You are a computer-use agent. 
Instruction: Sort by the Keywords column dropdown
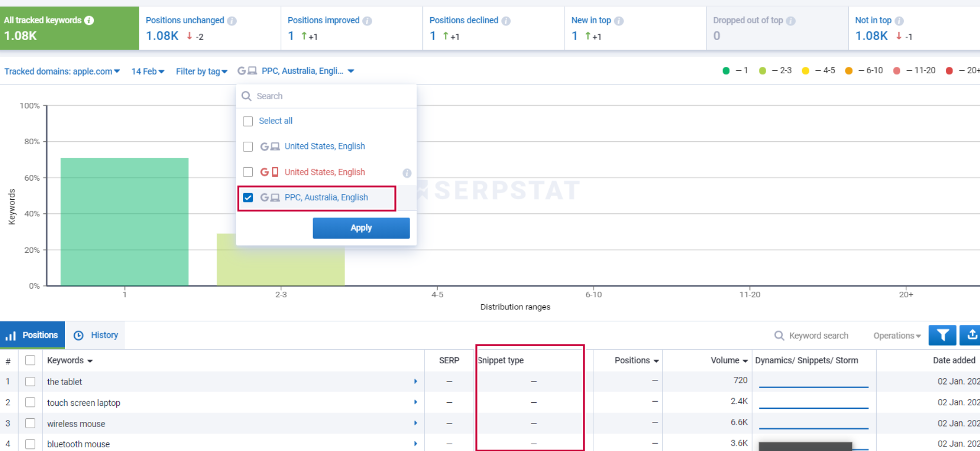click(x=70, y=360)
